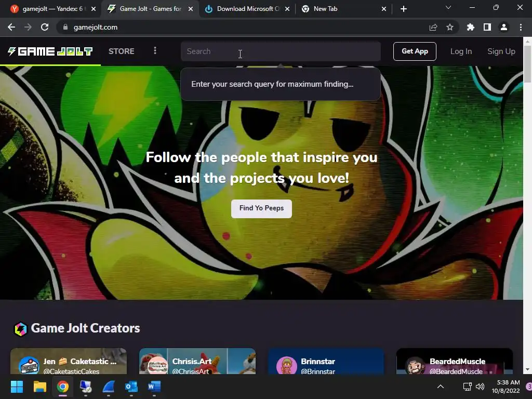The image size is (532, 399).
Task: Close the New Tab tab
Action: coord(384,9)
